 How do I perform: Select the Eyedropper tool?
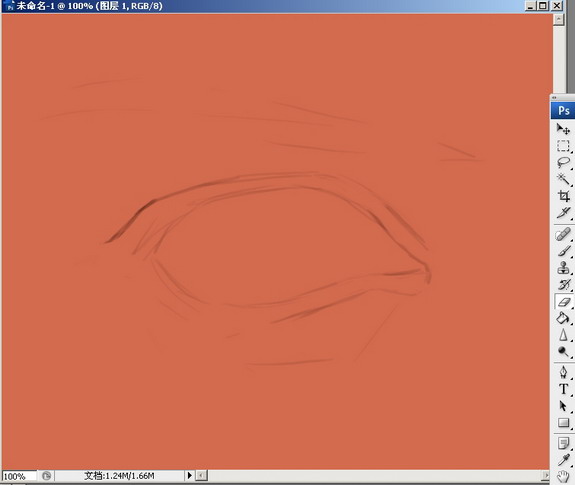[x=563, y=460]
